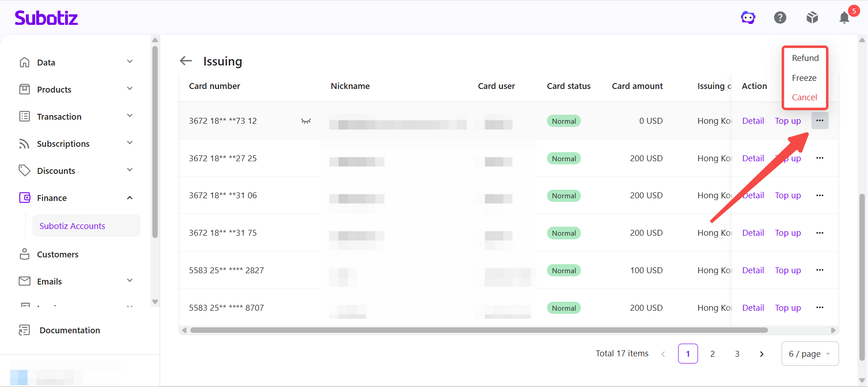Open Detail for card ending 27 25
Image resolution: width=868 pixels, height=387 pixels.
753,158
